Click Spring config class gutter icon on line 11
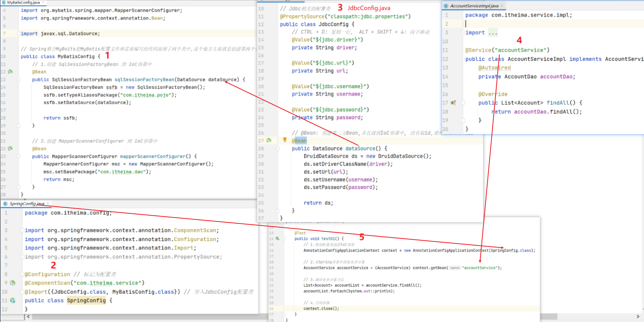Viewport: 644px width, 322px height. click(x=12, y=300)
